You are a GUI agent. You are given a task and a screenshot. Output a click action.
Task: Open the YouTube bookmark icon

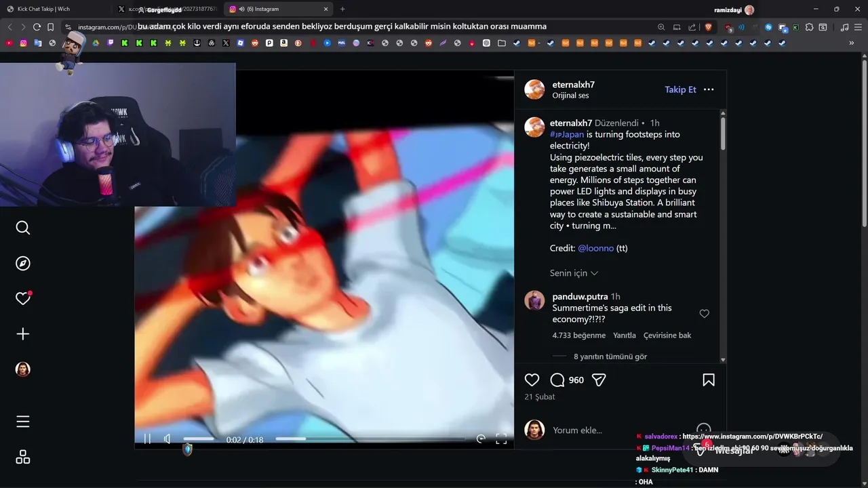pos(9,43)
